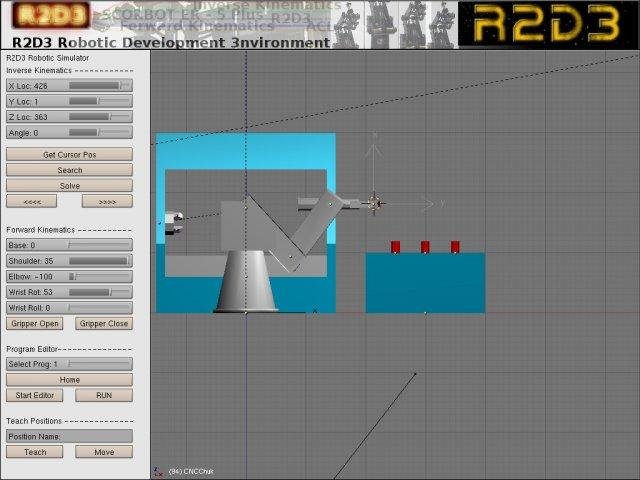This screenshot has width=640, height=480.
Task: Adjust the Shoulder joint slider
Action: click(69, 261)
